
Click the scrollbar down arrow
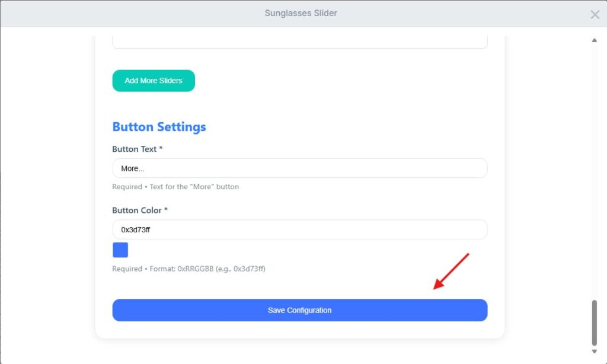(x=594, y=352)
